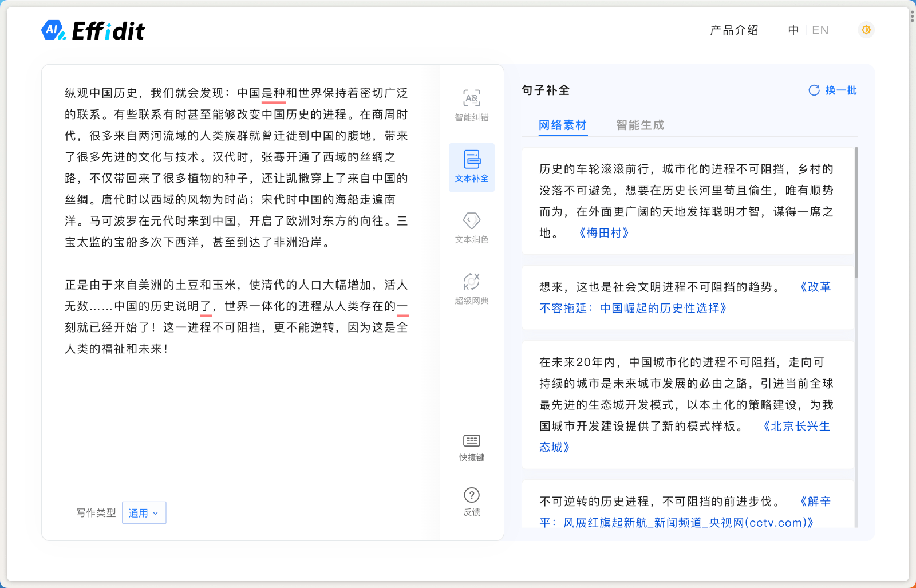Viewport: 916px width, 588px height.
Task: Click the underlined word 是种 in editor
Action: [x=274, y=93]
